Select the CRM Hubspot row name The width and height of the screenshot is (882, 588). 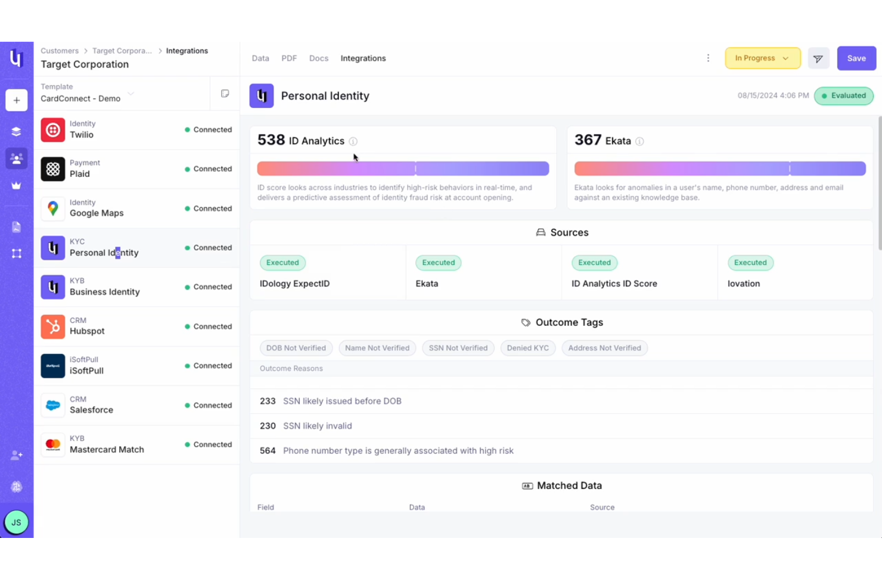87,331
